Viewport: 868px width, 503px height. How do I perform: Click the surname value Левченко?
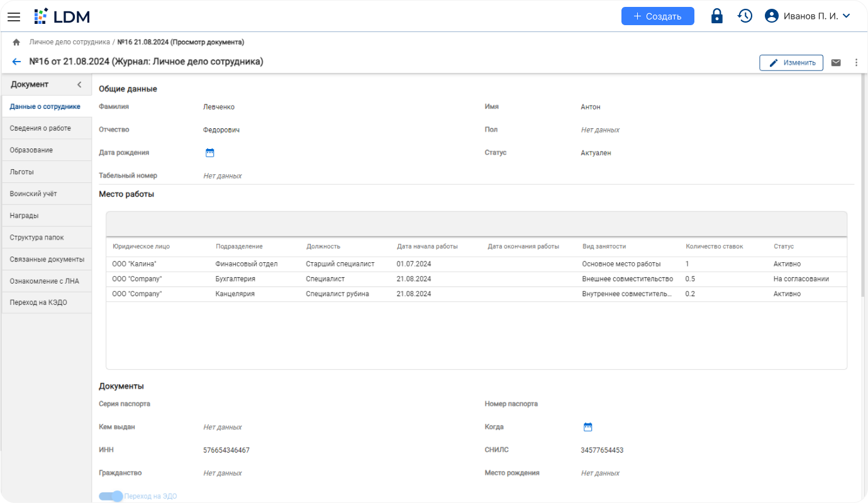pyautogui.click(x=219, y=107)
